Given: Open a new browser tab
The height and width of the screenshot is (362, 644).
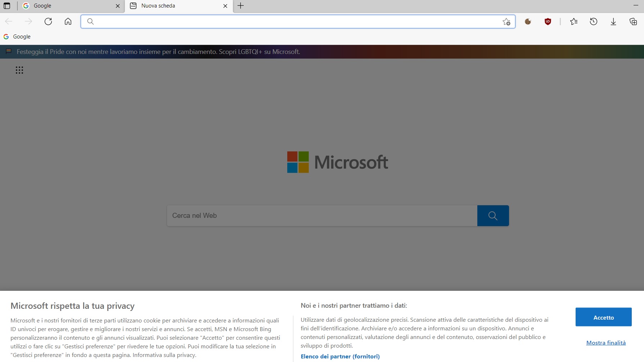Looking at the screenshot, I should (240, 5).
